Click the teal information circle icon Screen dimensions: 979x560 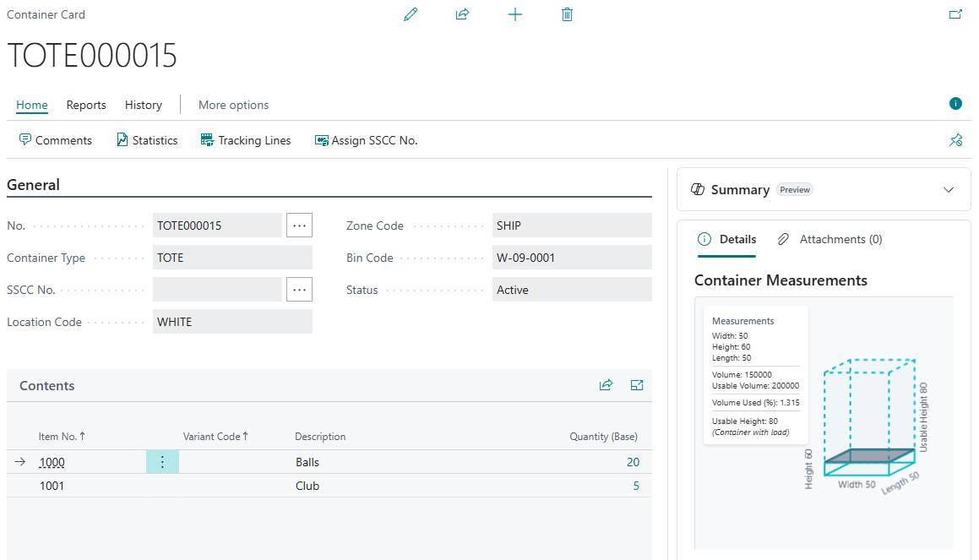[955, 104]
